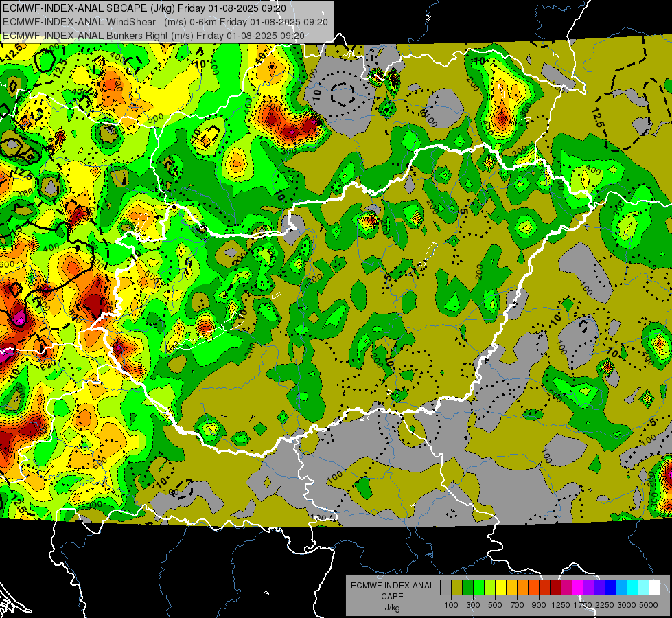Screen dimensions: 672x618
Task: Select the olive swatch in the CAPE legend
Action: [x=457, y=588]
